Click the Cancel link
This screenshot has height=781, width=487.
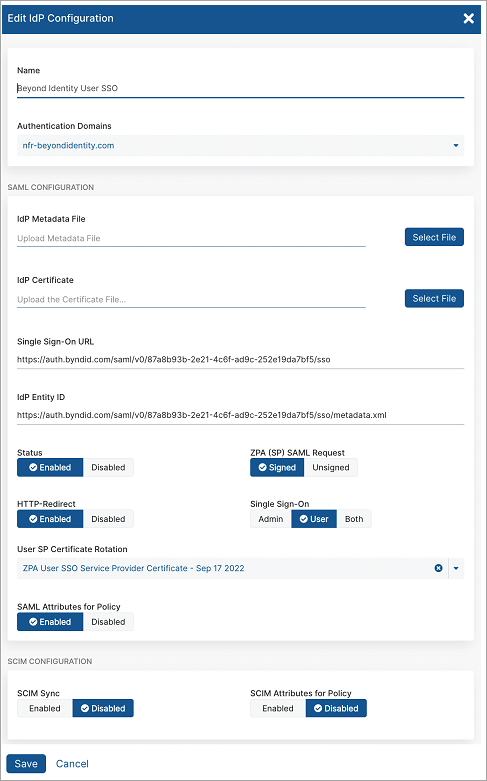click(x=72, y=764)
